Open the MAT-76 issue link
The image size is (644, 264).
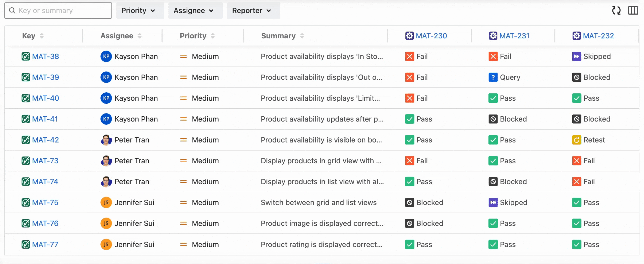[x=45, y=223]
